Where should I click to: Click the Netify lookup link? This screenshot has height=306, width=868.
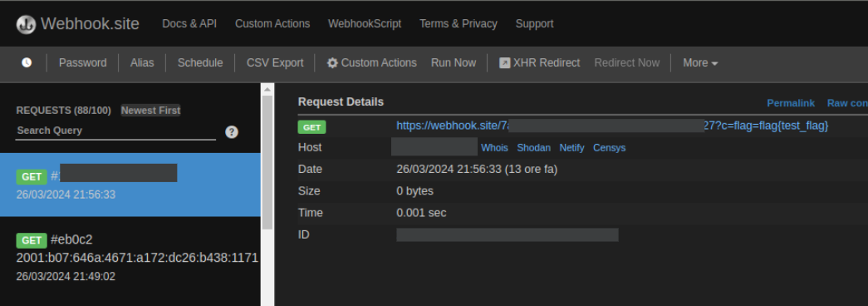571,147
